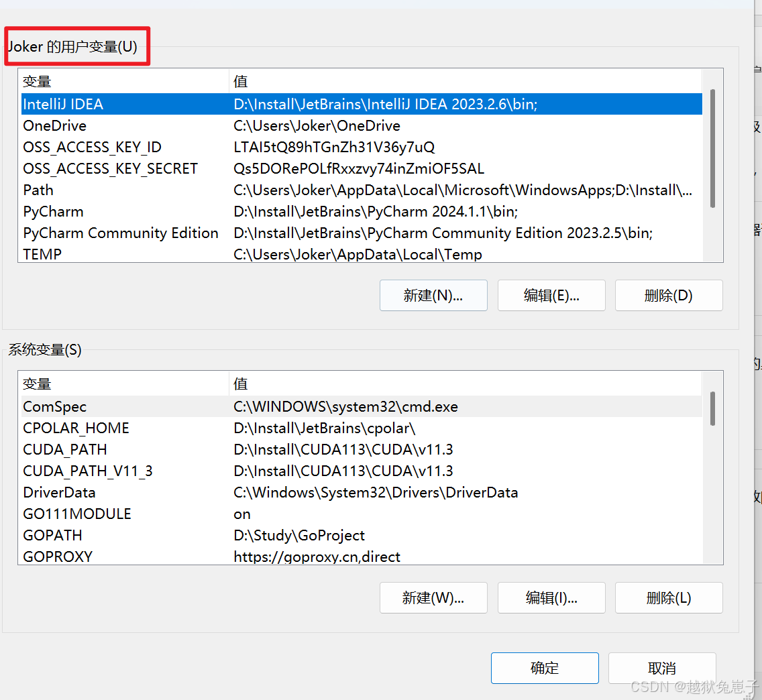Select the Path user variable

pyautogui.click(x=362, y=190)
